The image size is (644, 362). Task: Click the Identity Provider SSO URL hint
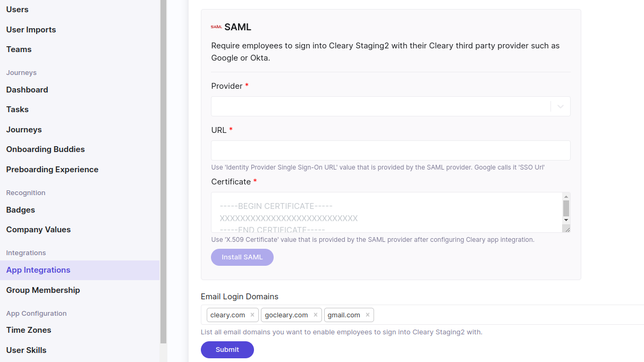(x=378, y=167)
